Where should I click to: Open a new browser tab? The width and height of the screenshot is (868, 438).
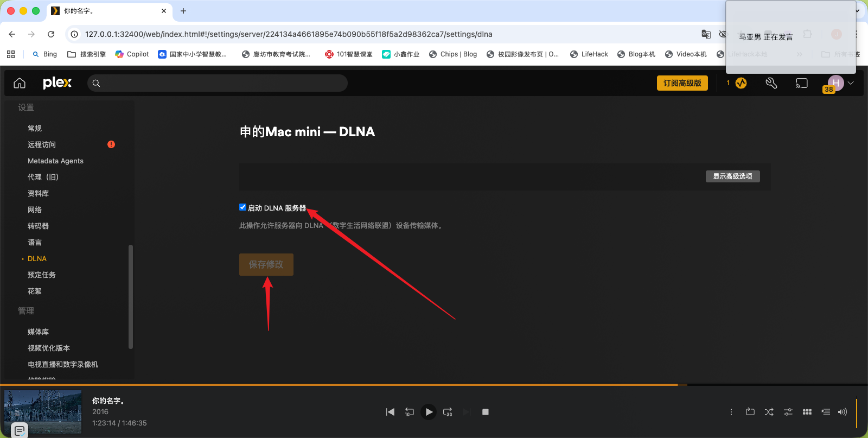click(x=183, y=11)
